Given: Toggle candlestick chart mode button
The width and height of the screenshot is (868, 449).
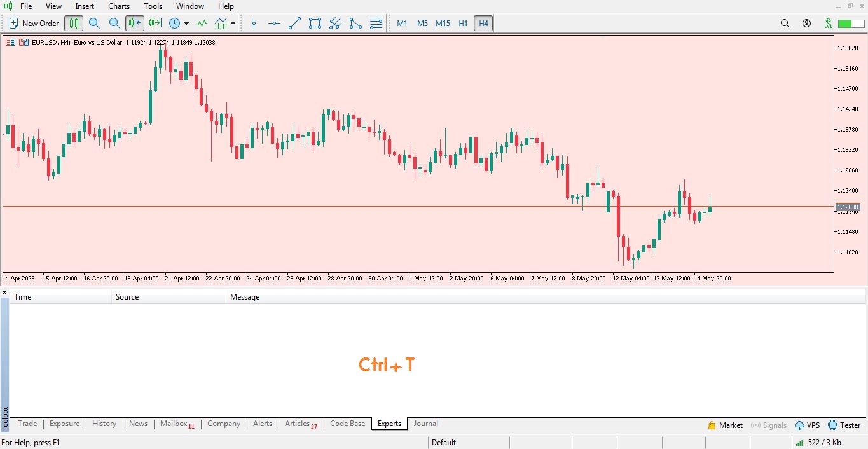Looking at the screenshot, I should 74,24.
